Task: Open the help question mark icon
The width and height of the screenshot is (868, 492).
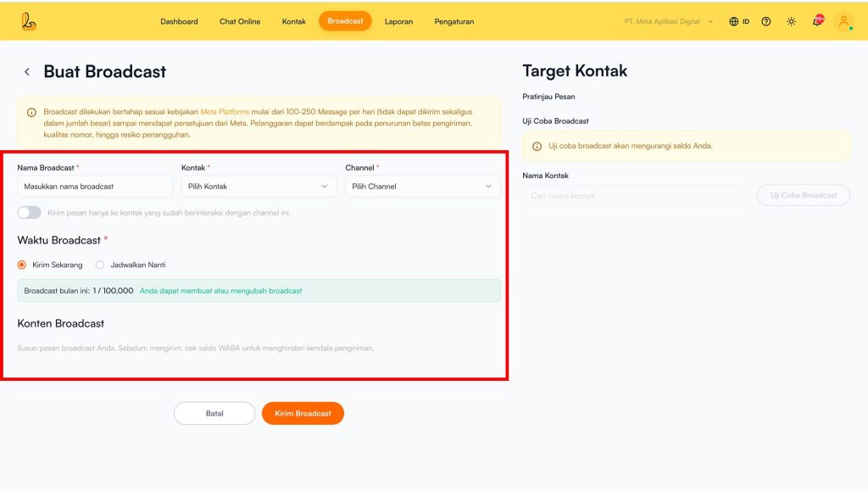Action: pos(766,21)
